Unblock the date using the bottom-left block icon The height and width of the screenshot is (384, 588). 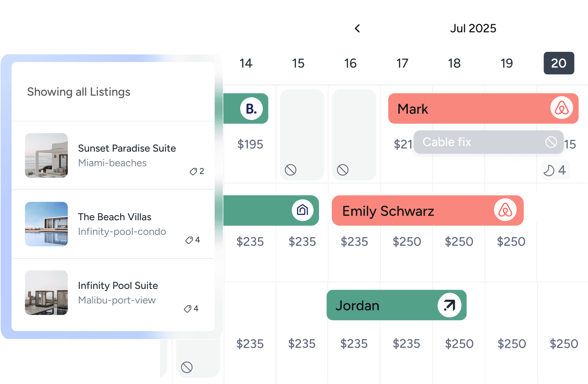pos(187,367)
